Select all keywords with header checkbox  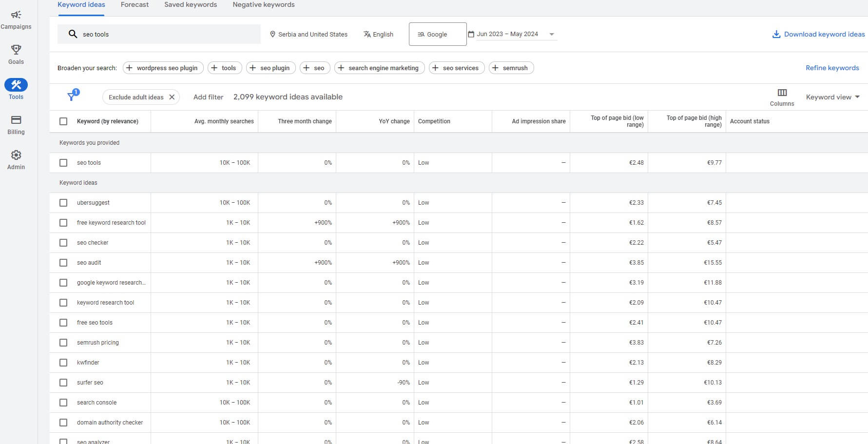pos(63,121)
